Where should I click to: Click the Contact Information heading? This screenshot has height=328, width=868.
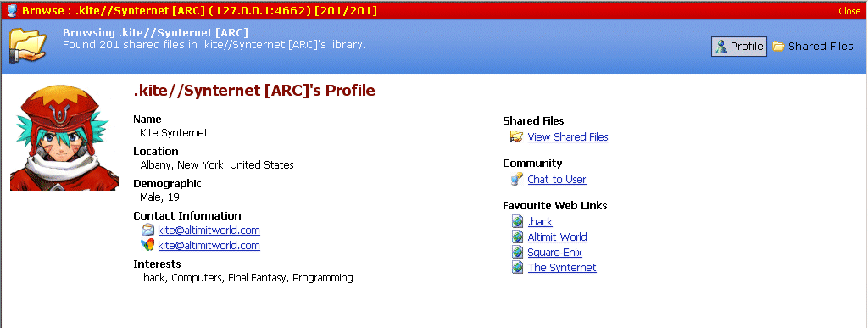pos(187,216)
